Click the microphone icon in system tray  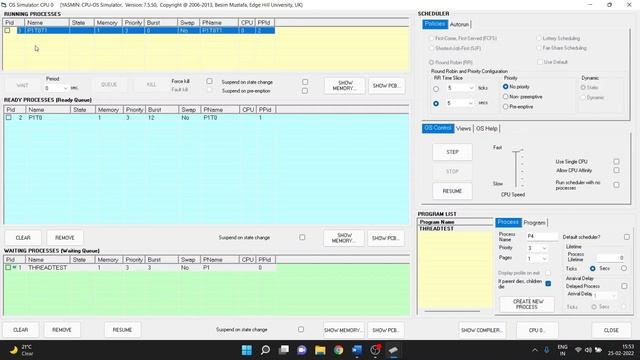pos(547,350)
